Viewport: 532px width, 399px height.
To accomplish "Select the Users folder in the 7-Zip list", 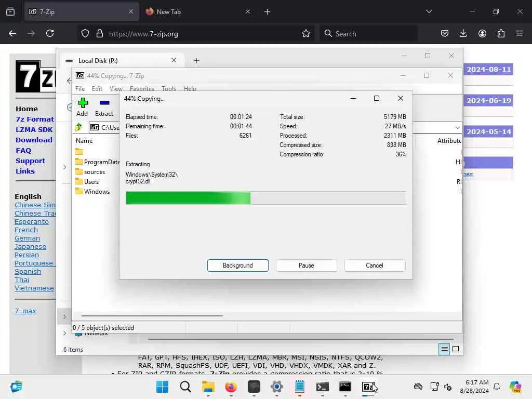I will (x=87, y=181).
